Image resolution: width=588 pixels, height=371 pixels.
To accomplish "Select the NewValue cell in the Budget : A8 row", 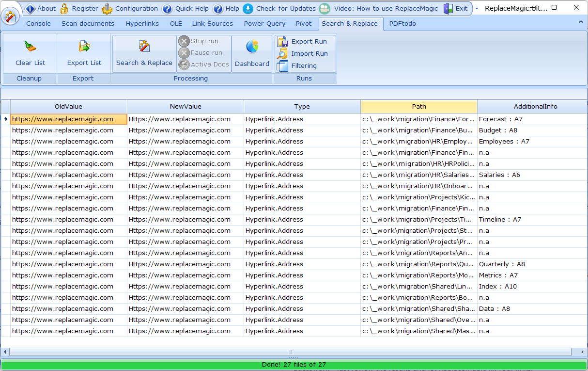I will [186, 130].
